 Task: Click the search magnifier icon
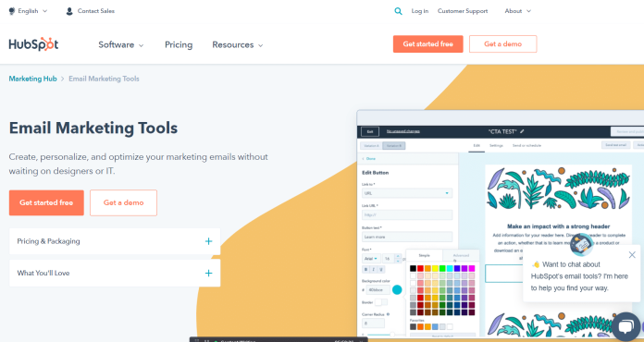click(x=398, y=11)
